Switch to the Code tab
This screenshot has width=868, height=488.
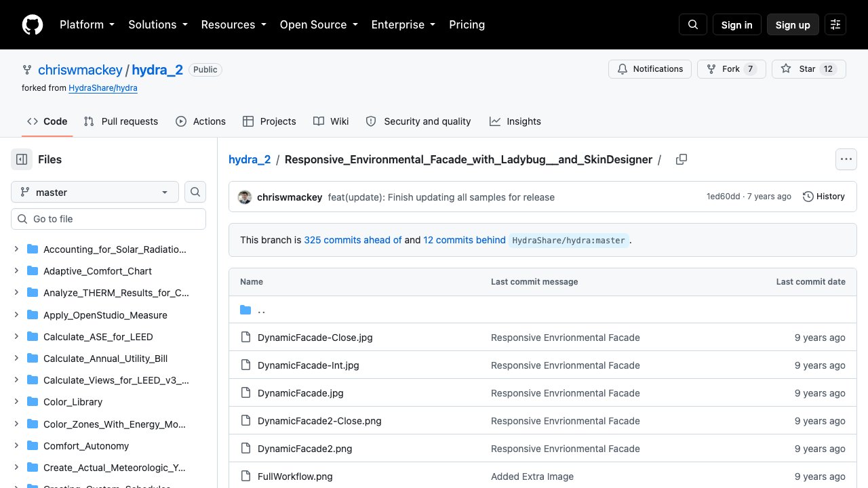click(x=47, y=121)
